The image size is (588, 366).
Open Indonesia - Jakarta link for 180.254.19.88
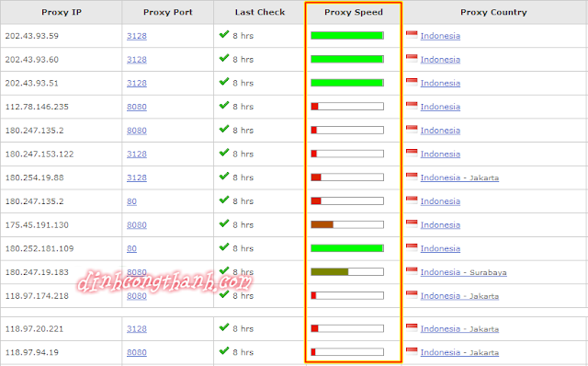[x=459, y=177]
